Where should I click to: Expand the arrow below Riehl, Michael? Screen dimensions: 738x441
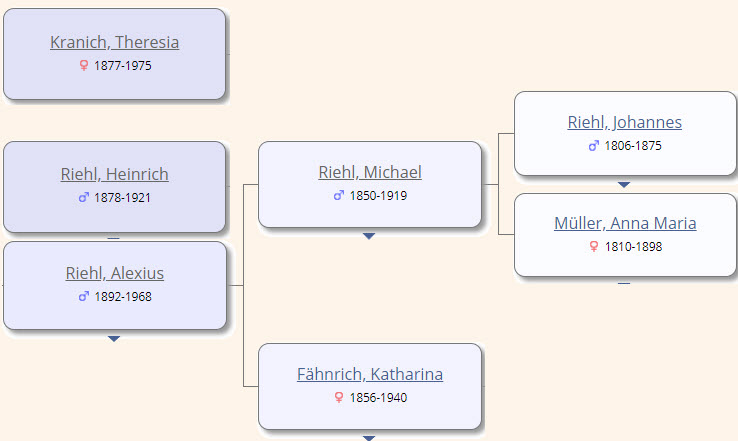369,236
